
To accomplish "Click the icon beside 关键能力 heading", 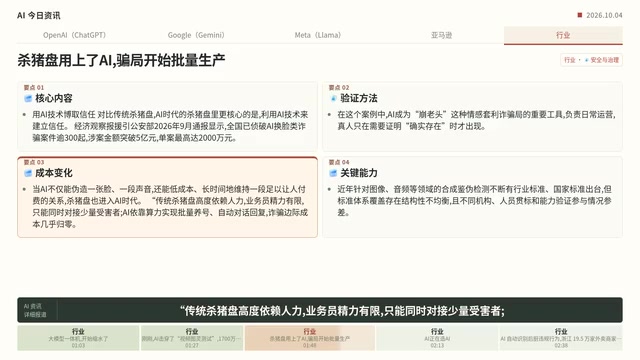I will 333,173.
